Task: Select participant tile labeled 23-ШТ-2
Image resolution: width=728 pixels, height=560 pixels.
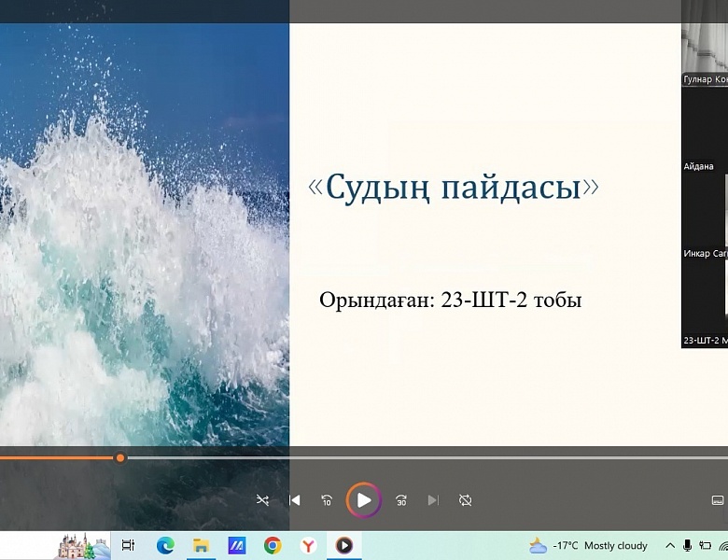Action: pos(705,304)
